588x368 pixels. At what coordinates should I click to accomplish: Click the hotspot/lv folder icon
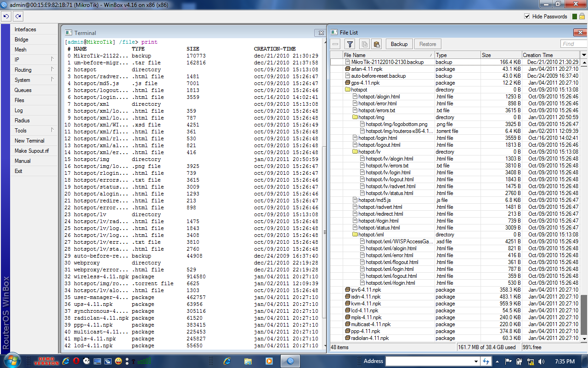tap(355, 152)
